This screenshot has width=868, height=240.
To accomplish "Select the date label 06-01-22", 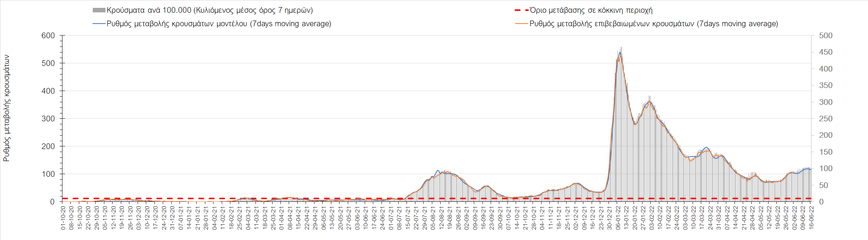I will [x=618, y=217].
